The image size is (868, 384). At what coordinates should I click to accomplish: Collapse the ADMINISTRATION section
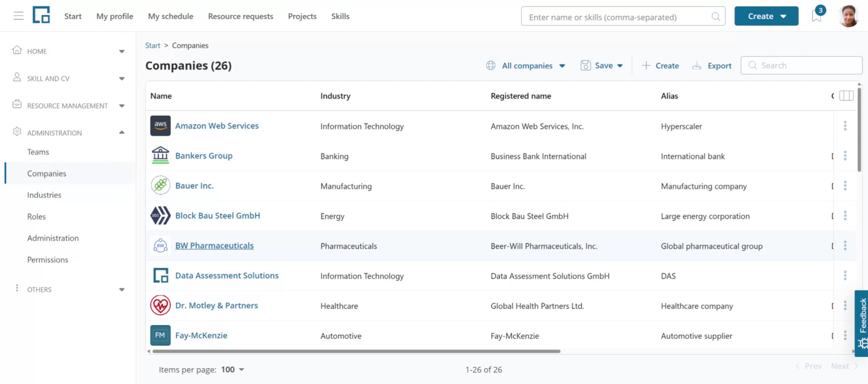click(x=122, y=133)
